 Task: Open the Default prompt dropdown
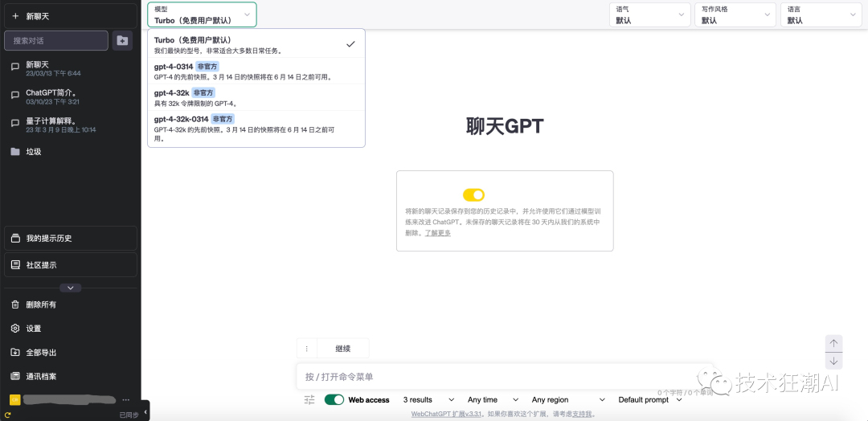click(x=650, y=399)
